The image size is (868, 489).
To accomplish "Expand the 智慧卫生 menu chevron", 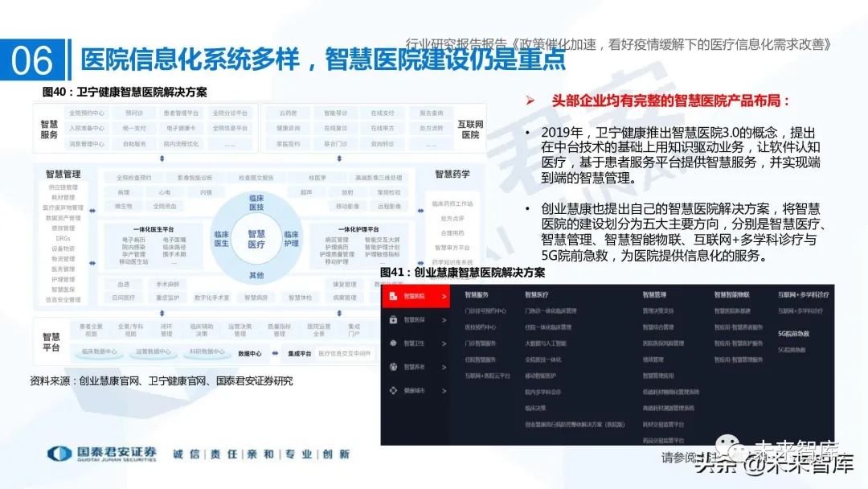I will pyautogui.click(x=444, y=344).
